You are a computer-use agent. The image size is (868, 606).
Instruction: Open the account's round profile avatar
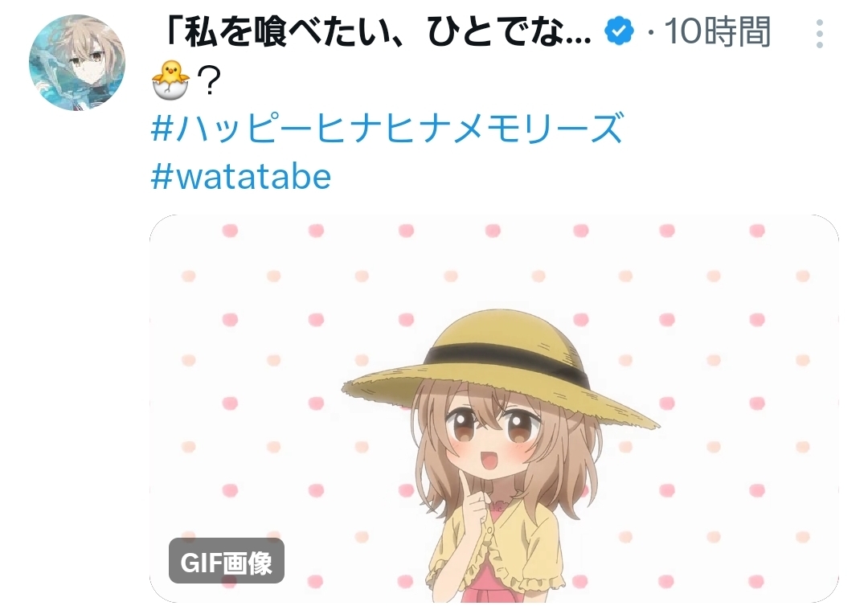tap(77, 63)
